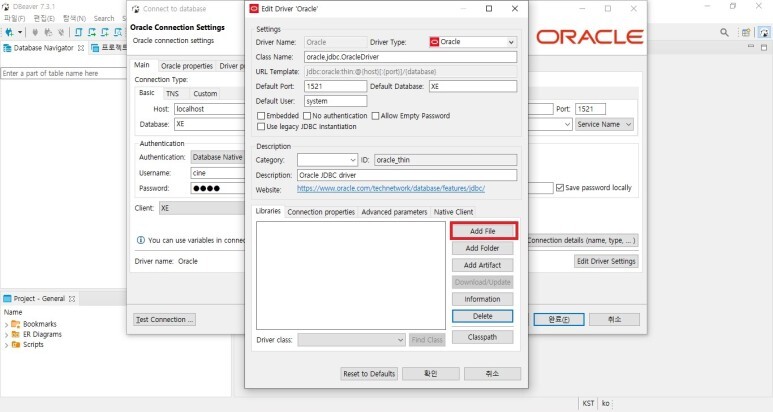The image size is (773, 412).
Task: Click the info icon beside variables hint
Action: pos(141,240)
